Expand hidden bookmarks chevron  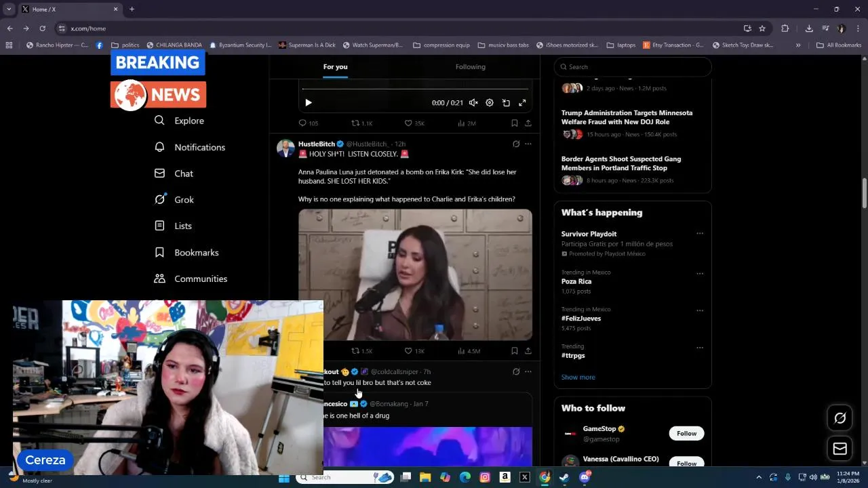(x=798, y=45)
